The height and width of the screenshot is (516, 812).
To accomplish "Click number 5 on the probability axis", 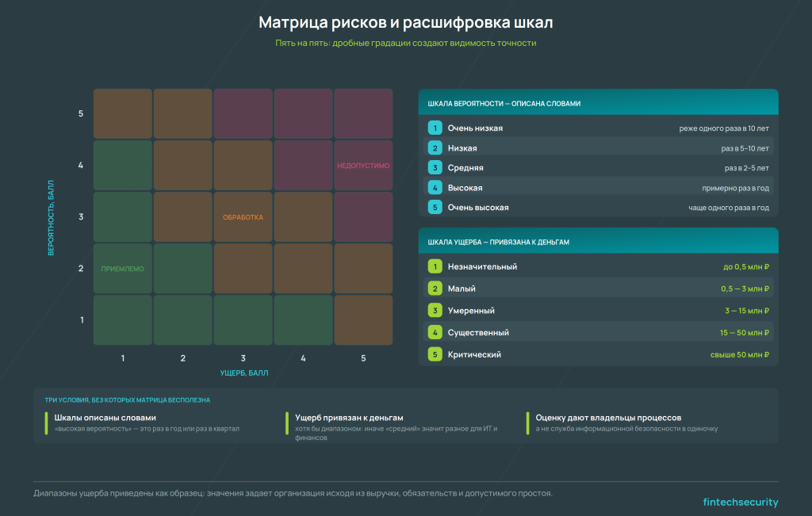I will tap(81, 113).
